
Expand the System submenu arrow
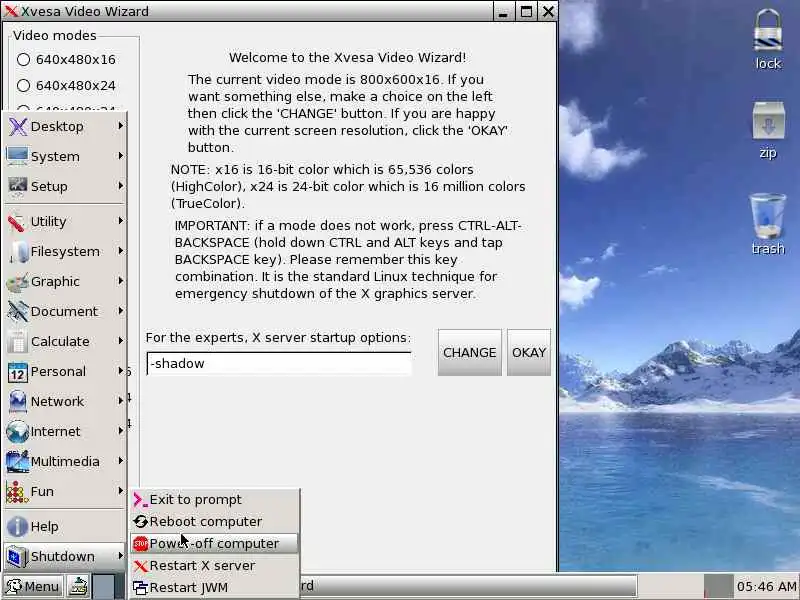pyautogui.click(x=120, y=156)
